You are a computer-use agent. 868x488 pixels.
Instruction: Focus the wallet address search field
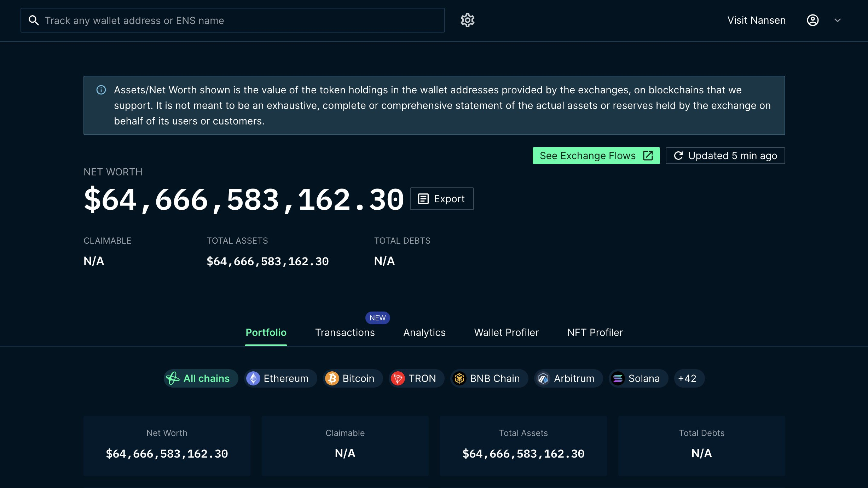241,21
